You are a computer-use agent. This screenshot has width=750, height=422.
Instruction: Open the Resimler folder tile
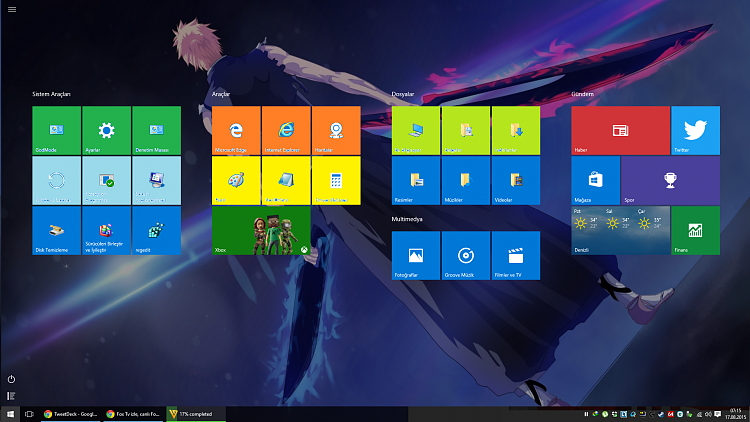(416, 180)
